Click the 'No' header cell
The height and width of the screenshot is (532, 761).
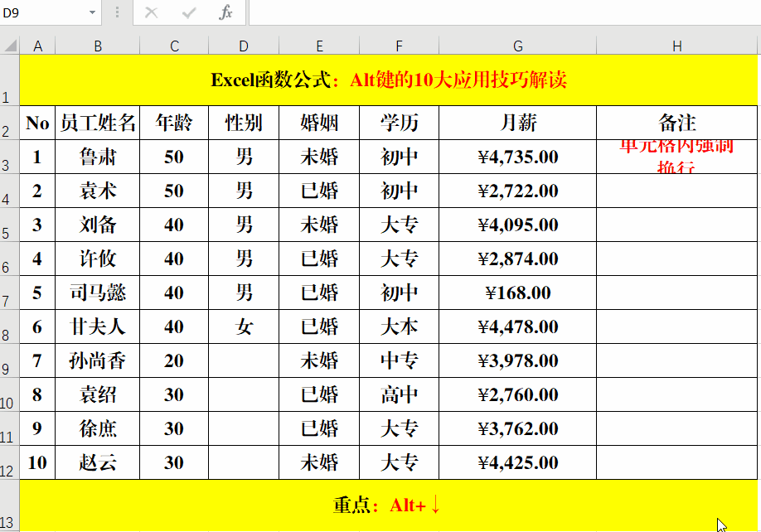pos(37,123)
